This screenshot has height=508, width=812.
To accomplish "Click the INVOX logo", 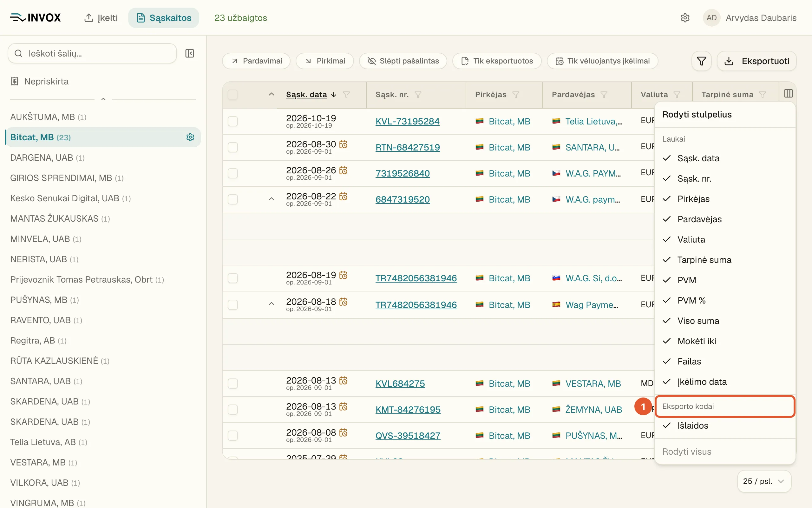I will (35, 17).
